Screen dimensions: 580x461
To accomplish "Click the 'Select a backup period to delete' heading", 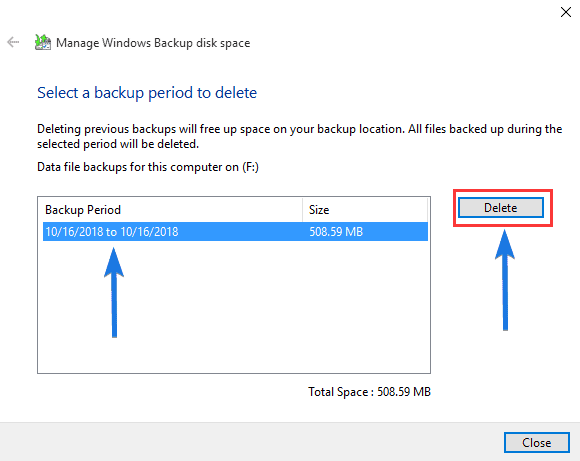I will 147,92.
